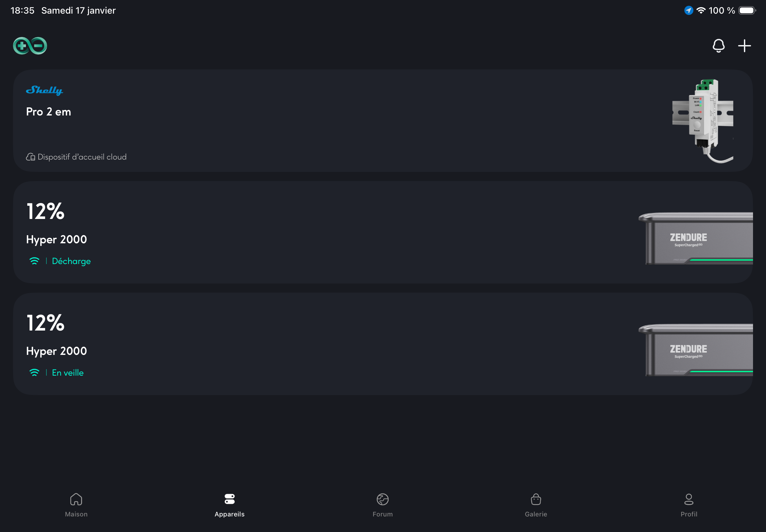The image size is (766, 532).
Task: Open the Forum tab
Action: (382, 505)
